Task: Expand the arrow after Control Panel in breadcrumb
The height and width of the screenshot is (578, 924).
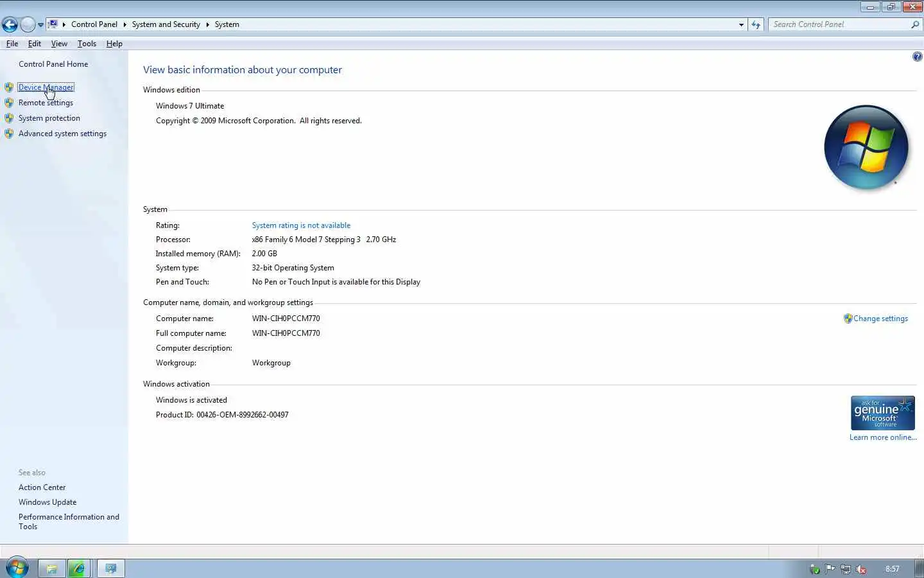Action: tap(124, 24)
